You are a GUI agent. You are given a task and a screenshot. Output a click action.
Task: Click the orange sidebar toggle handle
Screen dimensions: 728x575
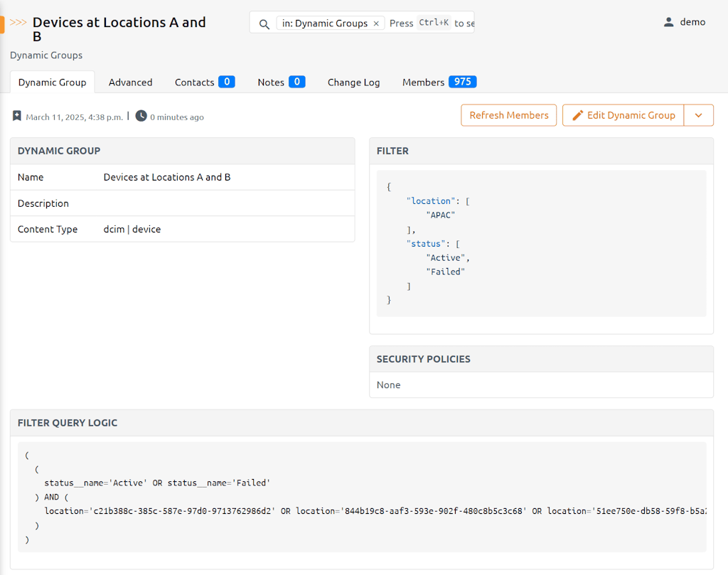click(x=2, y=24)
